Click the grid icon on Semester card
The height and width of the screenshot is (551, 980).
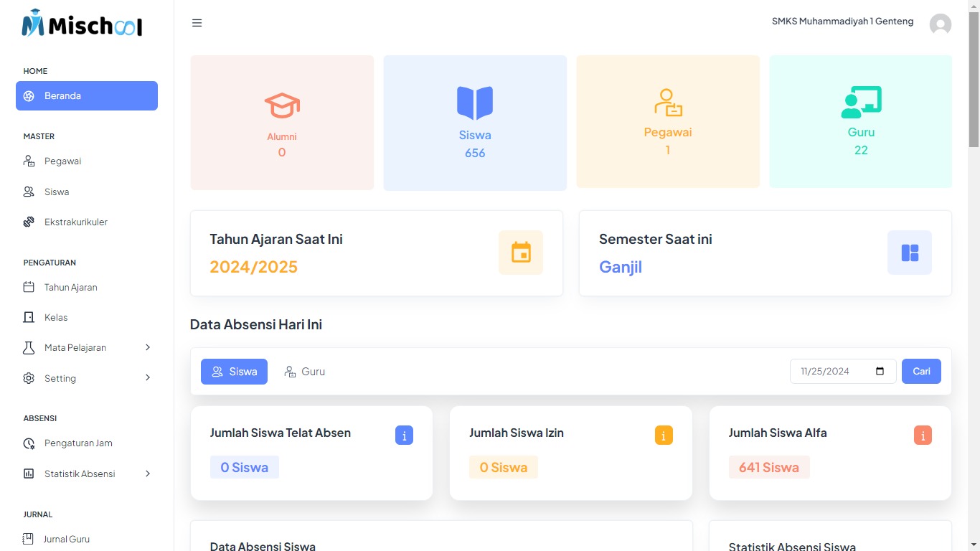tap(910, 253)
